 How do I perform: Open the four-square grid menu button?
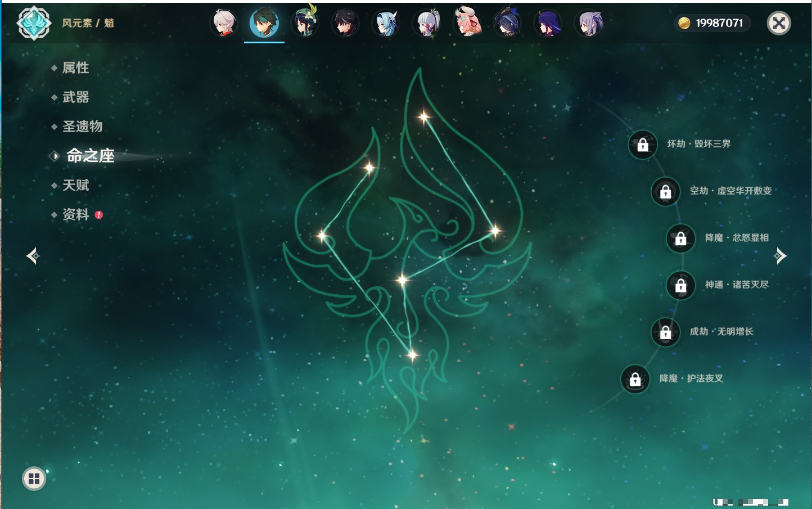point(34,479)
